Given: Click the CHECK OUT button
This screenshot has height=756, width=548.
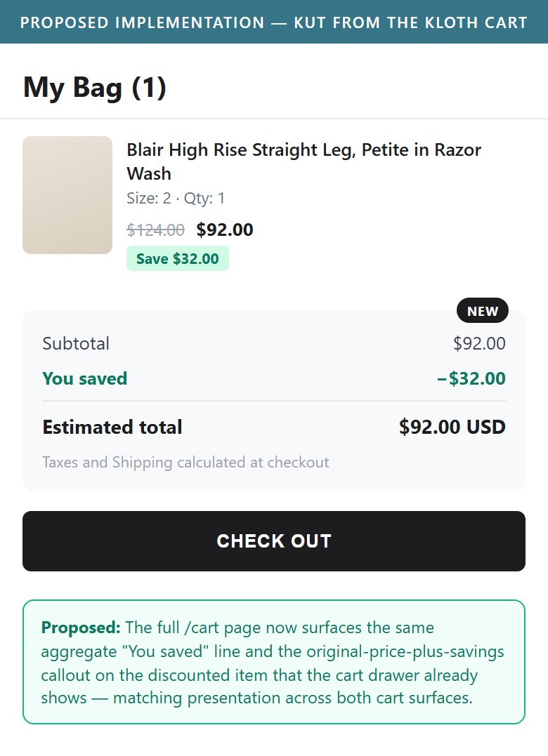Looking at the screenshot, I should point(273,541).
